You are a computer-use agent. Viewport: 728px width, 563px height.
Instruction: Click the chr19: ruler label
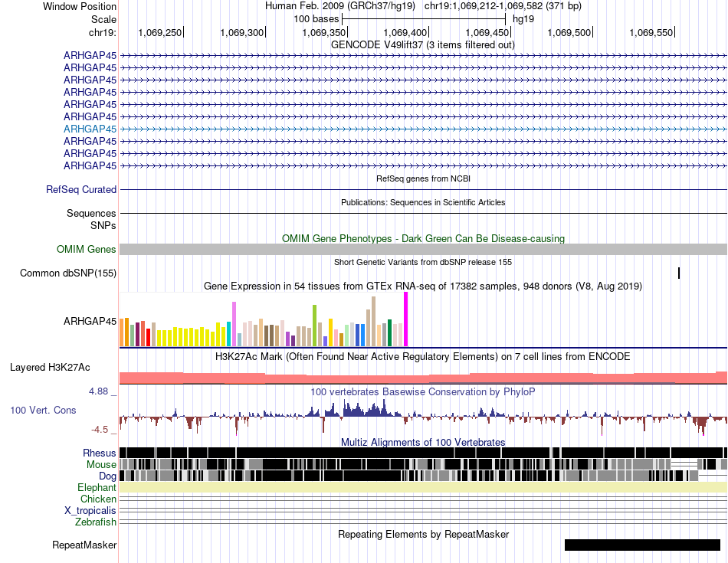[x=103, y=32]
